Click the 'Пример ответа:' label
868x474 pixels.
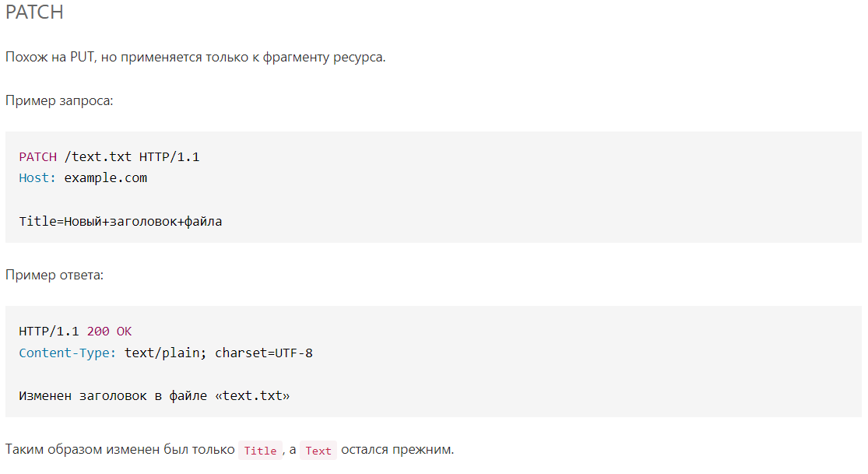pos(54,276)
